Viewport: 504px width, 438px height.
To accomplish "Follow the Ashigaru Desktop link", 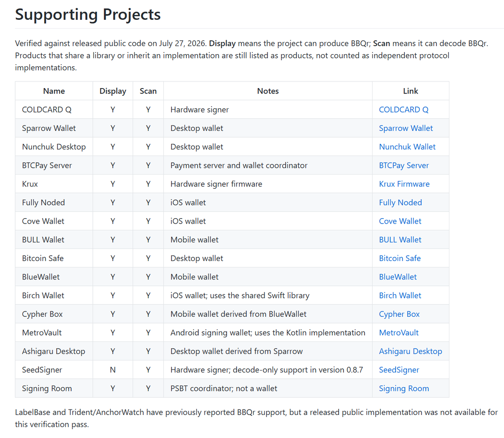I will point(410,351).
